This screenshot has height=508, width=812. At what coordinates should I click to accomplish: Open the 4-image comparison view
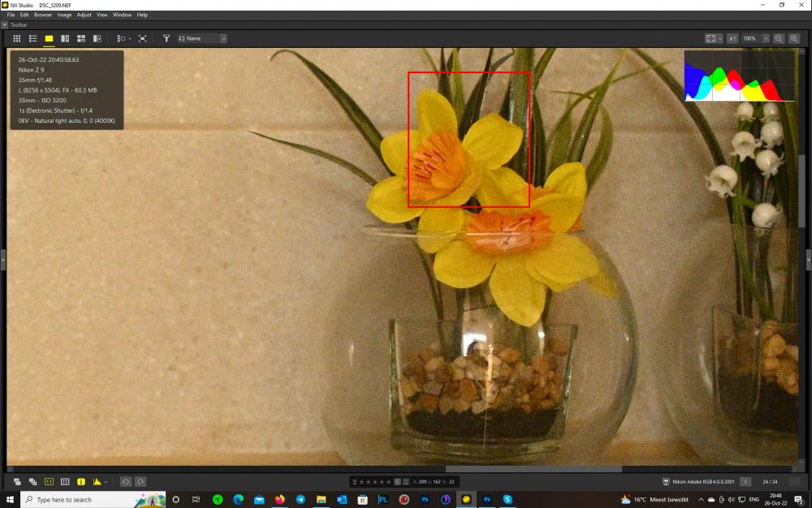click(x=80, y=38)
